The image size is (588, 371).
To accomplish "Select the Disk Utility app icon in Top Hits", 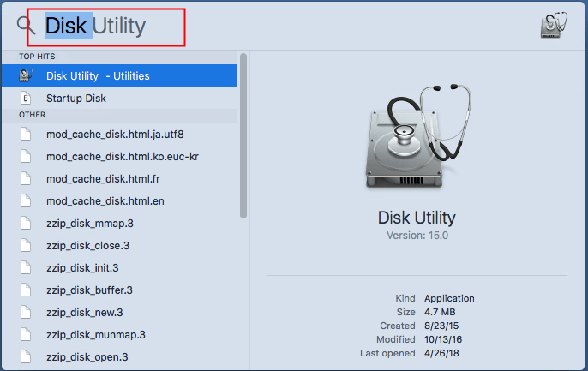I will click(x=26, y=75).
